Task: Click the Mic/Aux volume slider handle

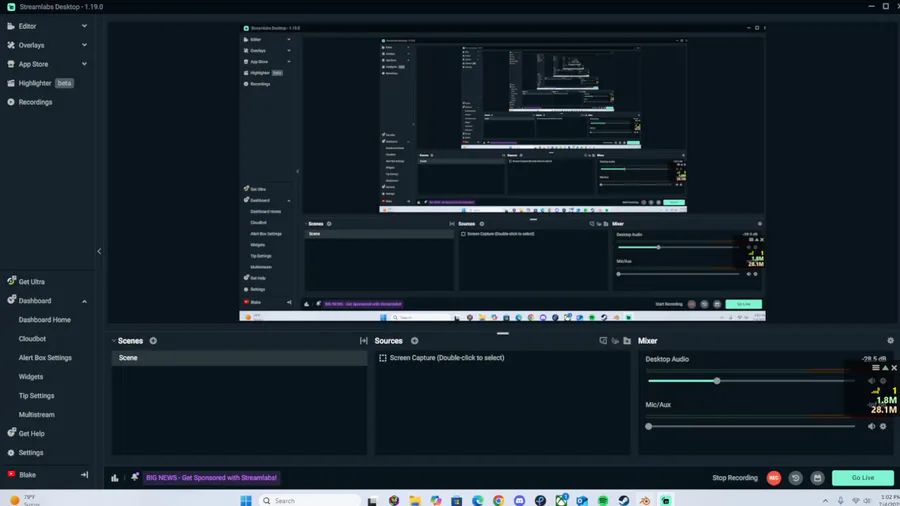Action: (649, 426)
